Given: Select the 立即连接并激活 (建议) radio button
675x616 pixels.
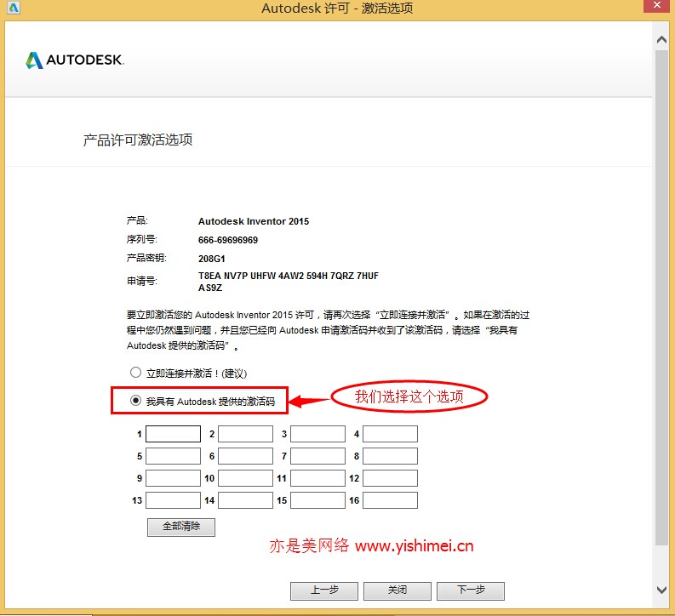Looking at the screenshot, I should point(135,372).
